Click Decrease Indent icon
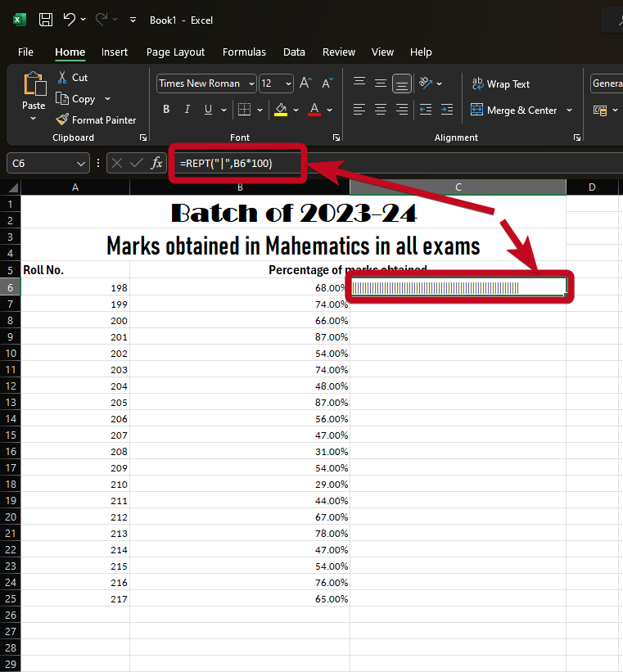Image resolution: width=623 pixels, height=672 pixels. 426,110
